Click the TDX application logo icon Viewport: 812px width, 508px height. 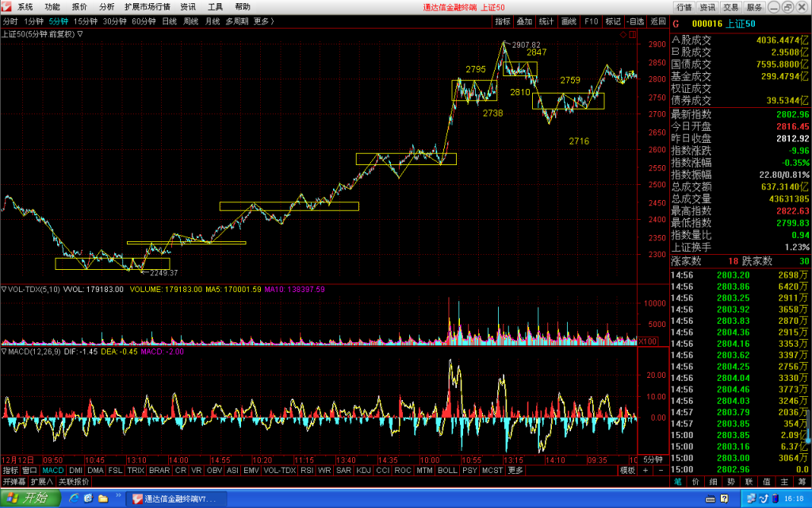[6, 6]
